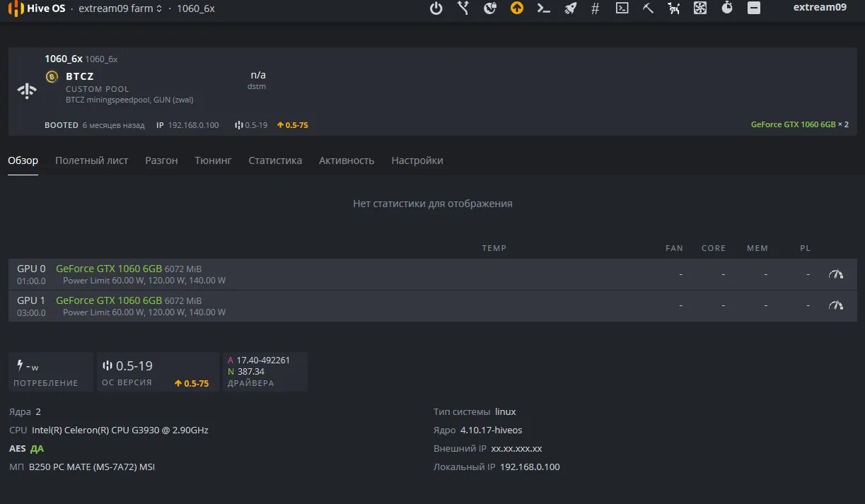The width and height of the screenshot is (865, 504).
Task: Open GPU 0 overclock gauge icon
Action: tap(836, 274)
